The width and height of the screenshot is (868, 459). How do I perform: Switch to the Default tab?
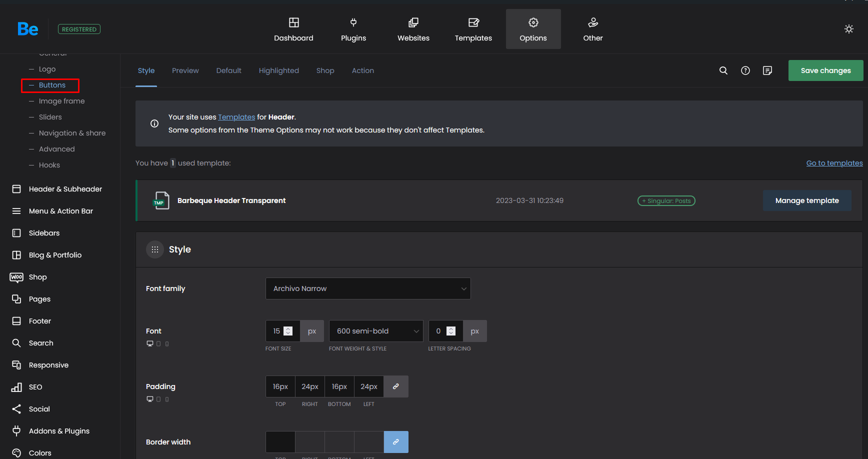click(229, 70)
